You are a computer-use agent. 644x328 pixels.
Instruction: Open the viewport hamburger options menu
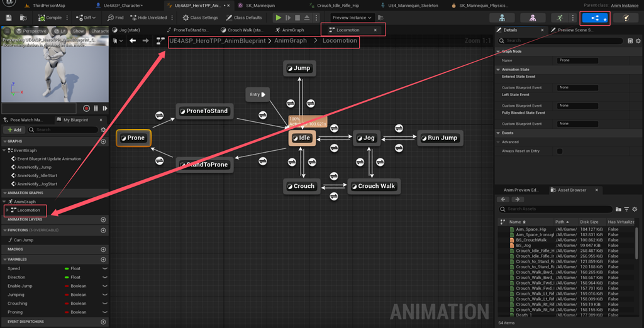(8, 31)
